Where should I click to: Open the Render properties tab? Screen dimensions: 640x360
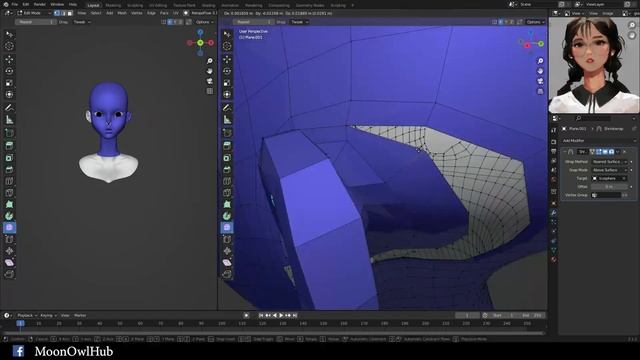pyautogui.click(x=553, y=142)
